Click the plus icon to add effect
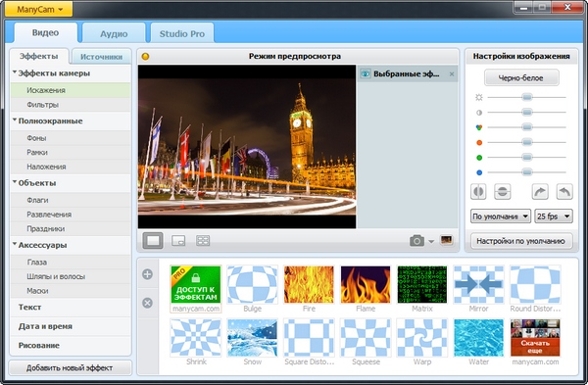Viewport: 588px width, 385px height. pos(147,274)
